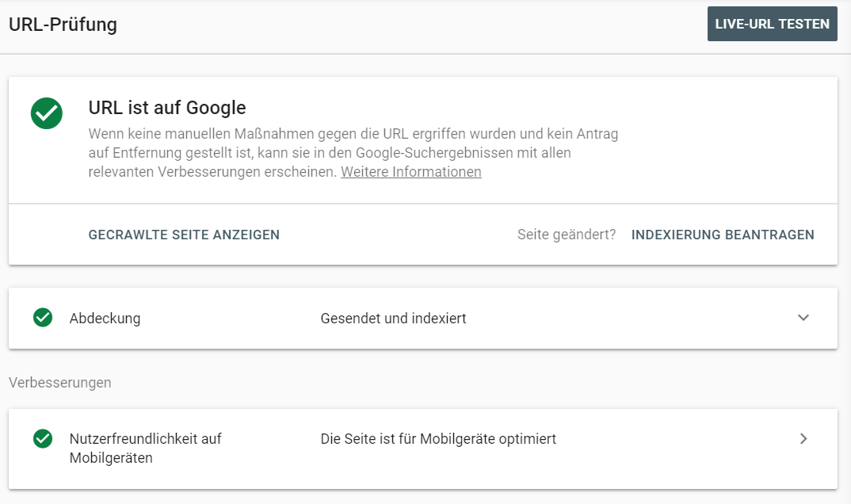Click the chevron arrow on the Abdeckung row
This screenshot has width=851, height=504.
click(803, 318)
